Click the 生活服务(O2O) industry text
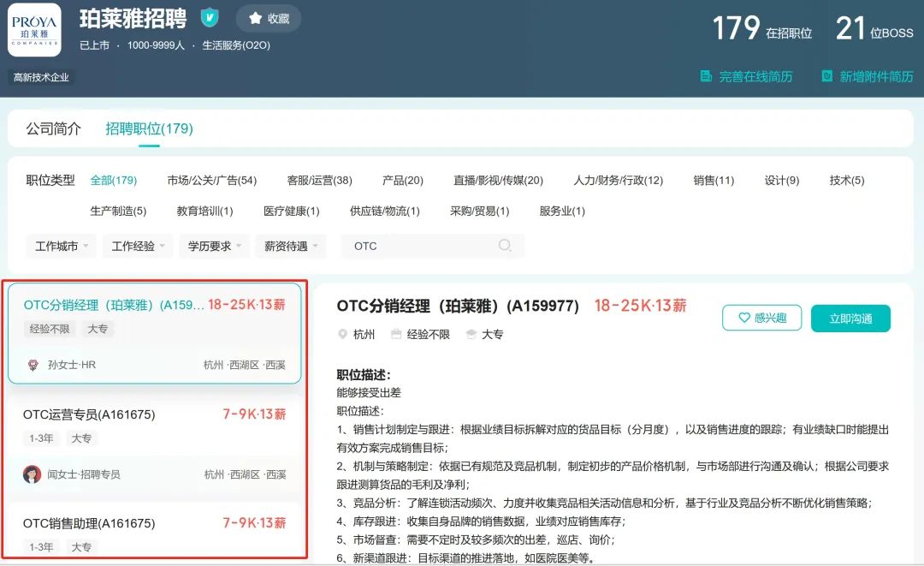The width and height of the screenshot is (924, 566). [236, 45]
